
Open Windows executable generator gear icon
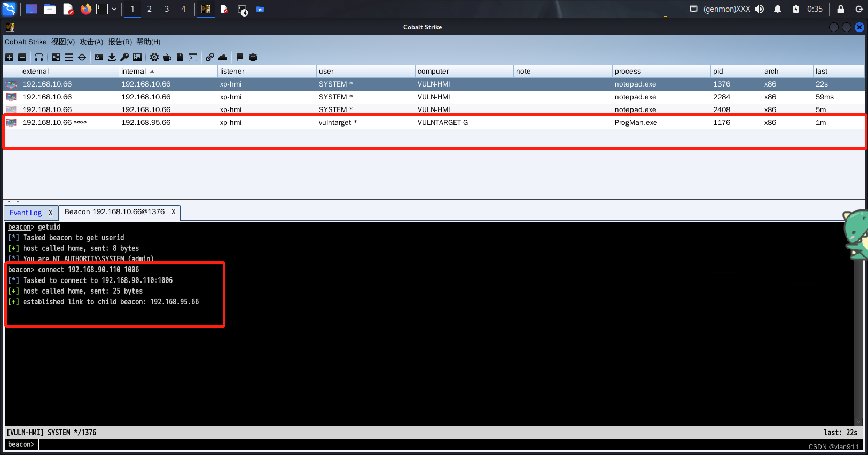154,57
